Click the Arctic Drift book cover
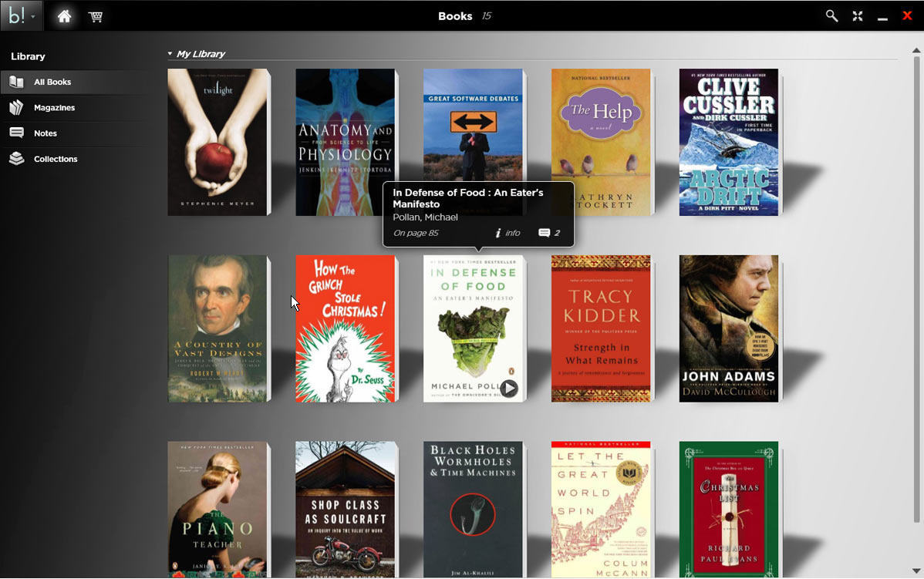Viewport: 924px width, 579px height. (728, 142)
